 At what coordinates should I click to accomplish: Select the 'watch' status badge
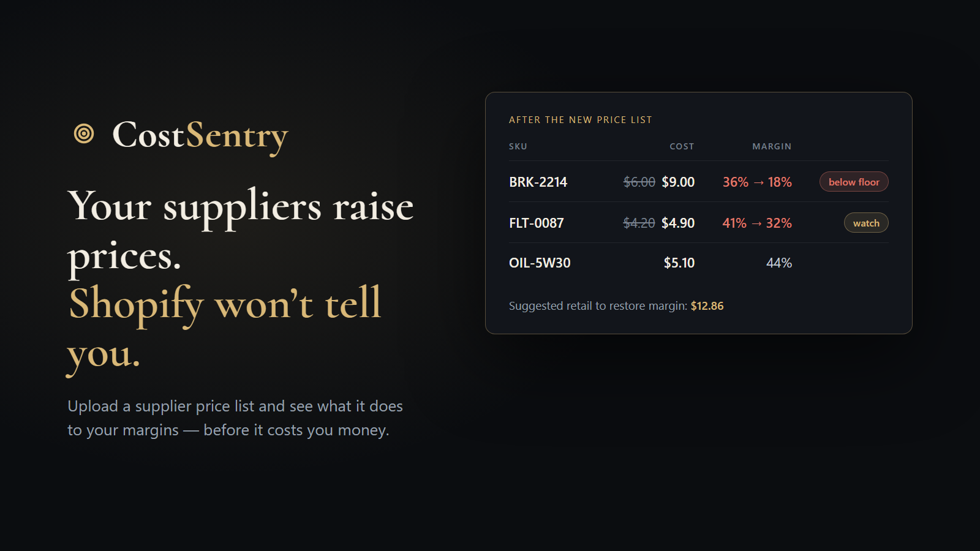(x=866, y=223)
